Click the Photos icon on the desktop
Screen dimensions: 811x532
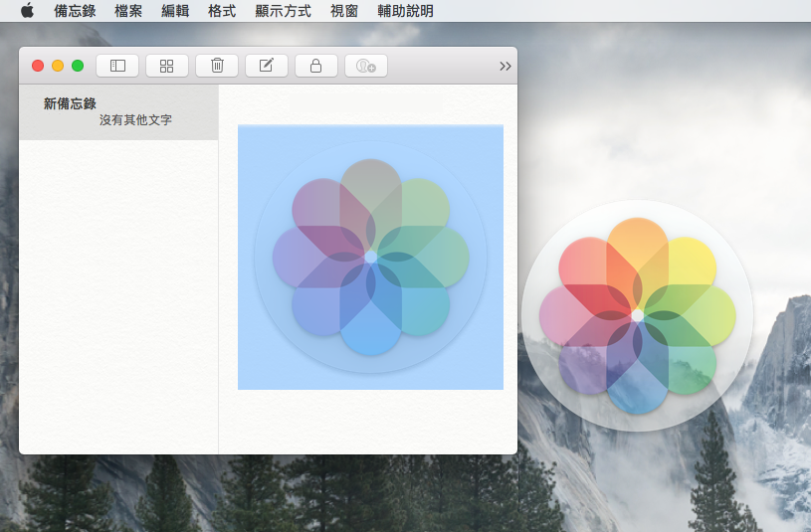point(637,315)
